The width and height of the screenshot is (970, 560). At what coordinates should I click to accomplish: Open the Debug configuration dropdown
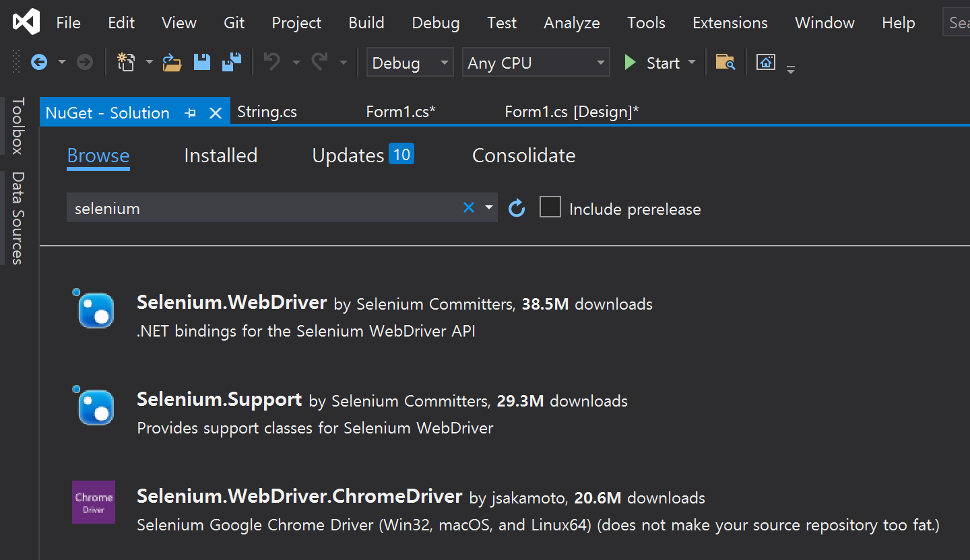410,63
